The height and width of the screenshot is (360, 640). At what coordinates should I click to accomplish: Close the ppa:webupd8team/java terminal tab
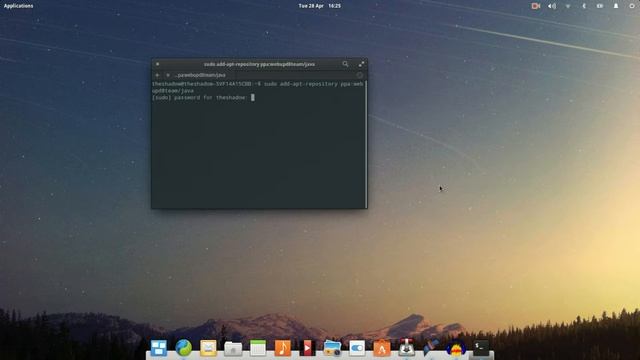point(168,75)
